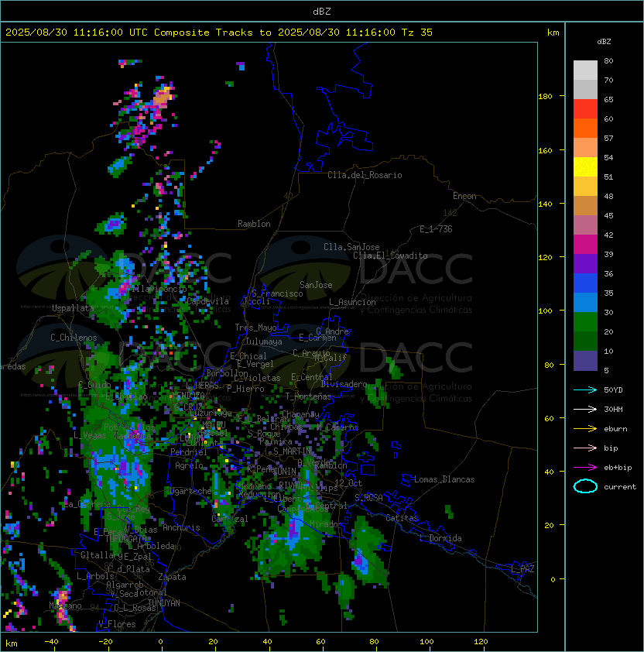The height and width of the screenshot is (652, 644).
Task: Click the 'L_Dormida' map label
Action: point(440,538)
